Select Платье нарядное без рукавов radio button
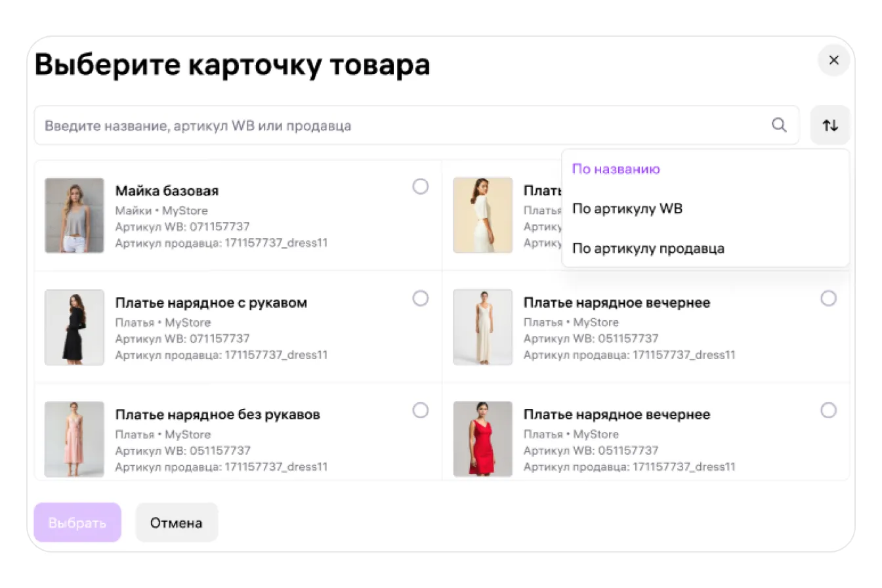Image resolution: width=882 pixels, height=588 pixels. pos(421,411)
